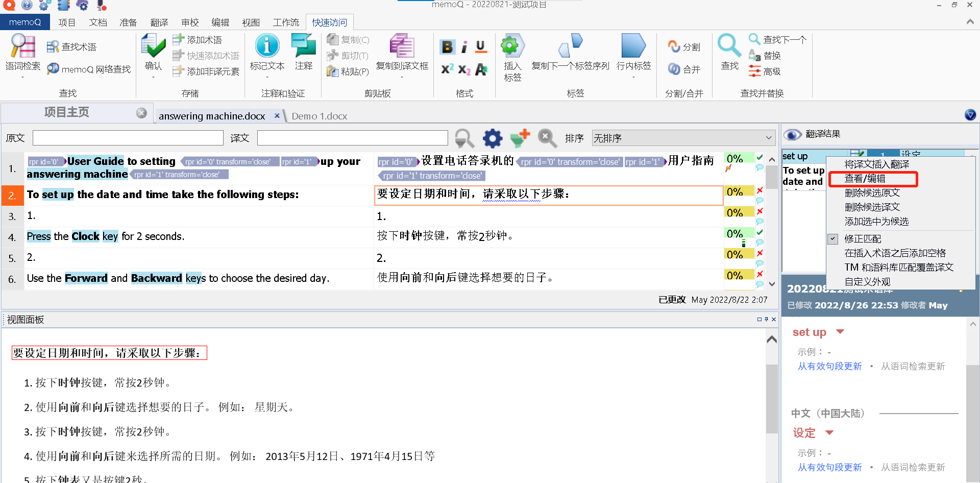Click the Look up term (查找术语) icon
Image resolution: width=980 pixels, height=483 pixels.
[x=53, y=47]
